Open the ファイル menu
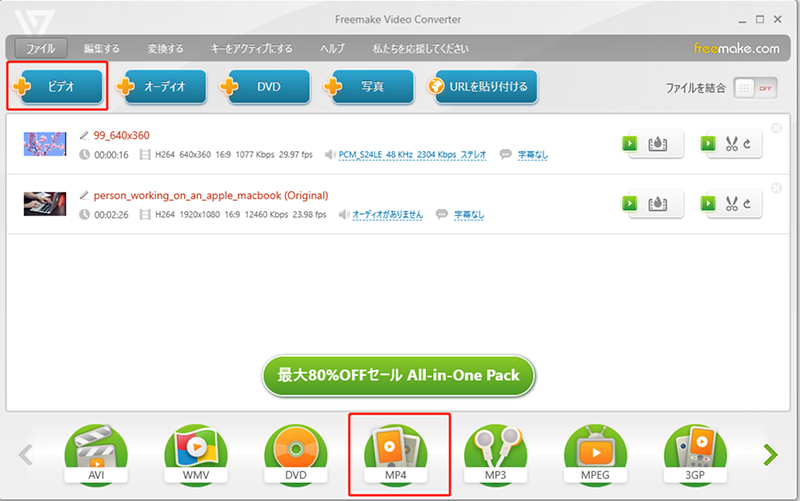Screen dimensions: 800x501 tap(41, 48)
